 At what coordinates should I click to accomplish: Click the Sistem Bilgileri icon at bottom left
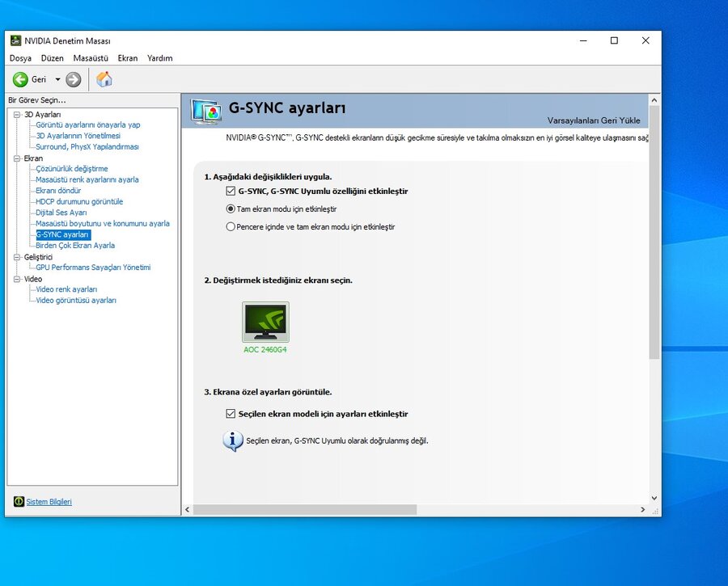click(19, 502)
